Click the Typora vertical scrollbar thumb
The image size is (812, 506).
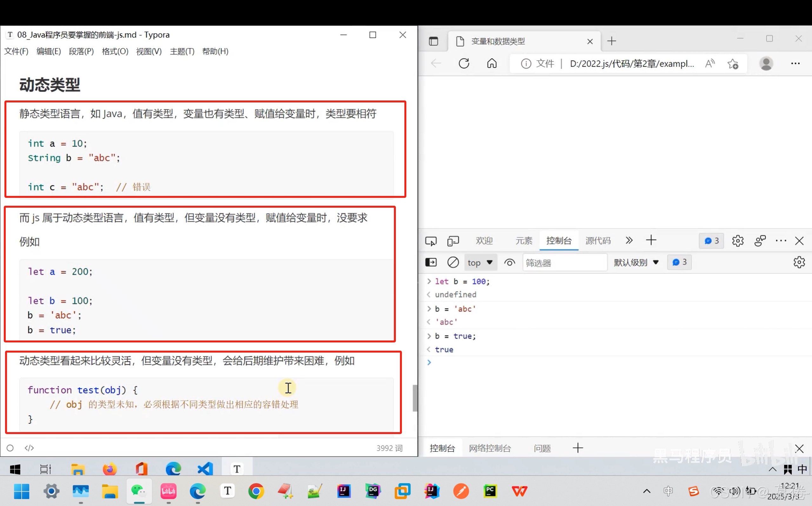415,398
